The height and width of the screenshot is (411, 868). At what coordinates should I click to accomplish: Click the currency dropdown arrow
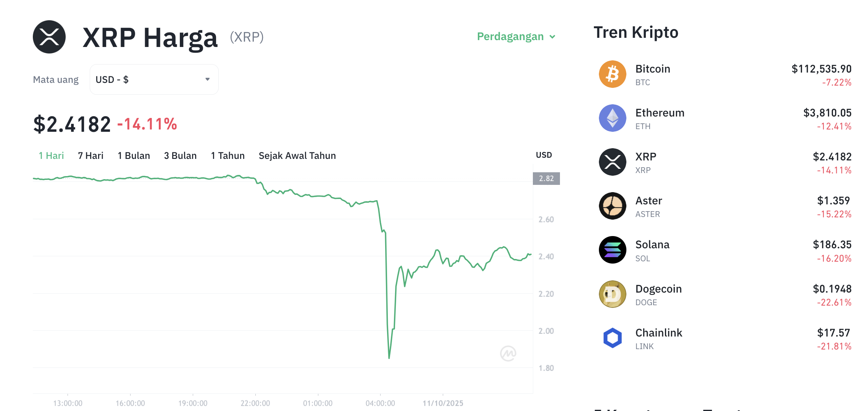click(x=208, y=79)
